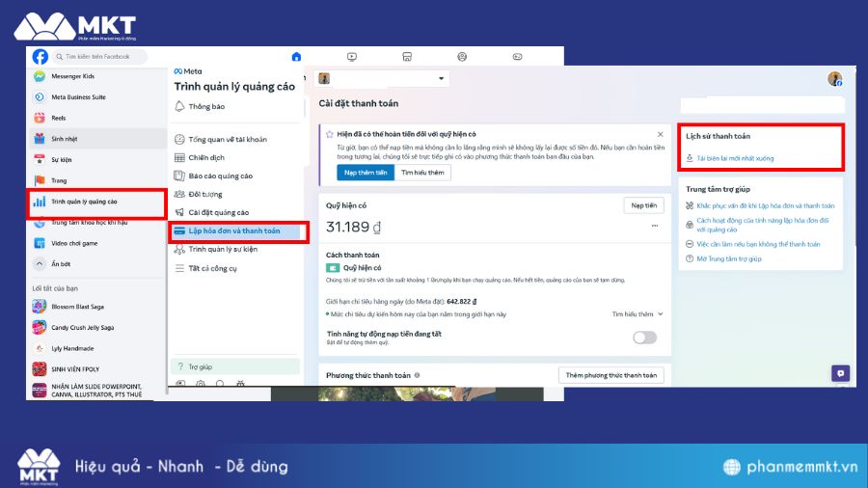Click the Reels icon in sidebar

pyautogui.click(x=40, y=117)
